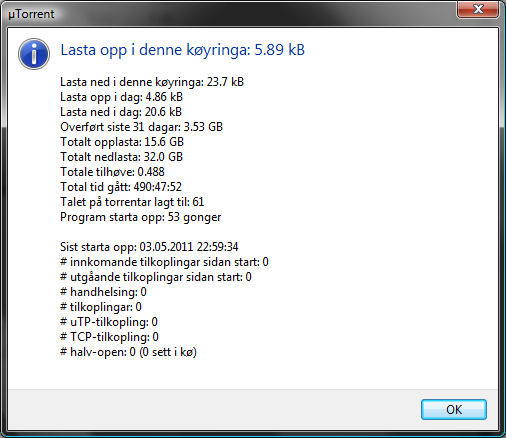Click the 'Lasta ned i dag' line
Viewport: 507px width, 438px height.
click(x=121, y=112)
